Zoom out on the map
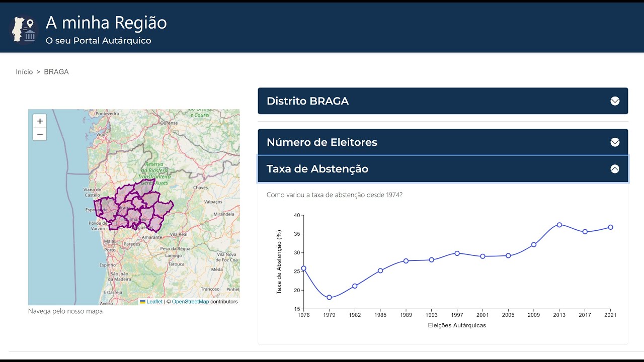The width and height of the screenshot is (644, 362). [x=40, y=134]
